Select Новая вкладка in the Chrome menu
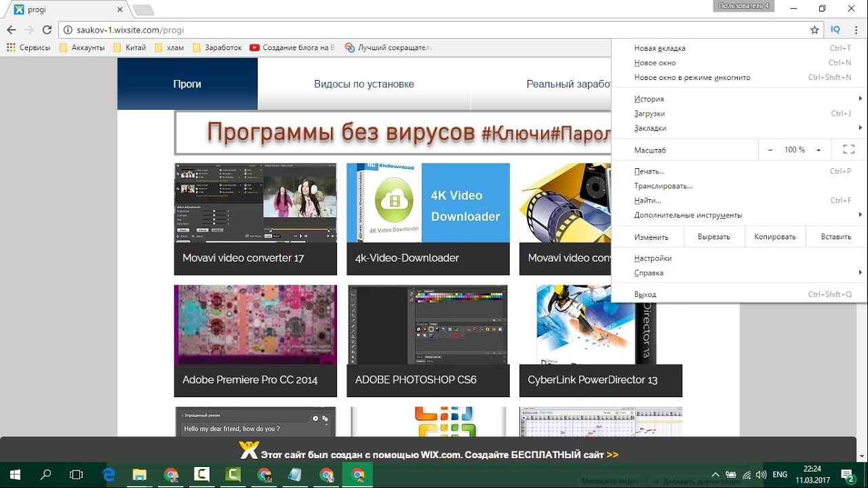 (739, 48)
